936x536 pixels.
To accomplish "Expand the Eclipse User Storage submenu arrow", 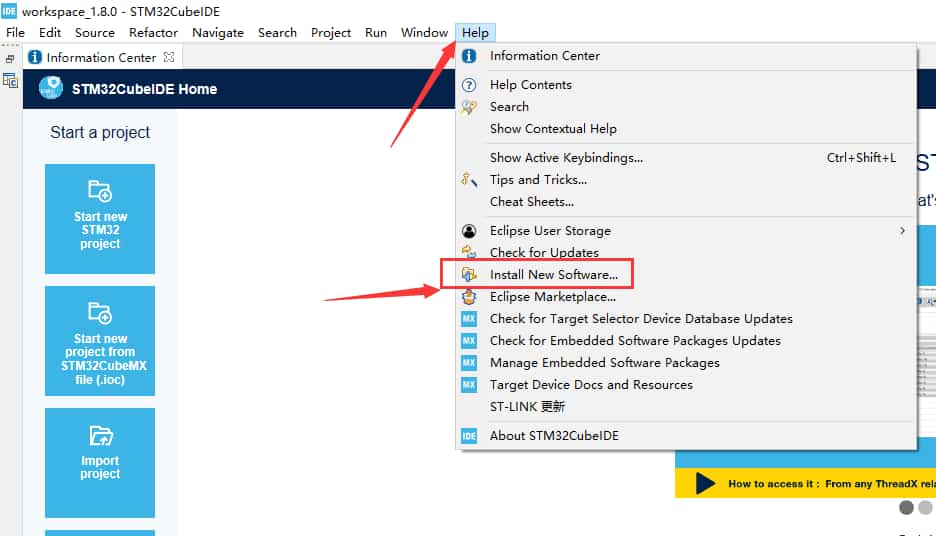I will click(x=902, y=231).
